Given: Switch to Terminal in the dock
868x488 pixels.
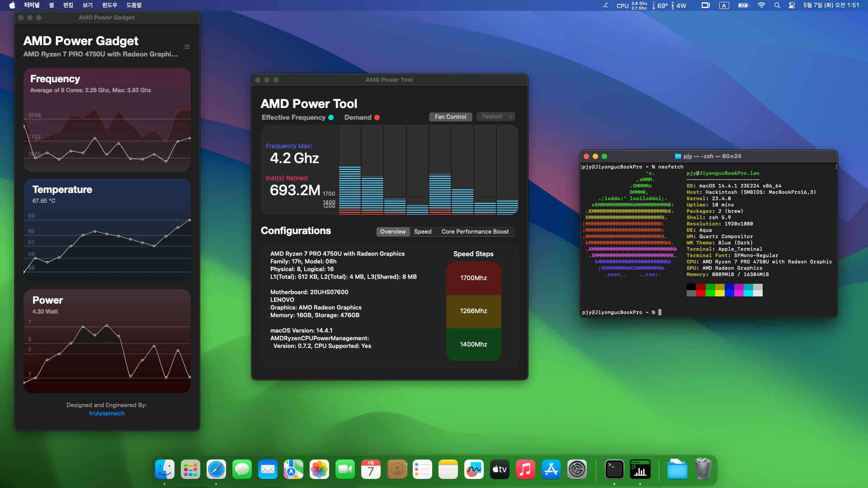Looking at the screenshot, I should pos(614,469).
